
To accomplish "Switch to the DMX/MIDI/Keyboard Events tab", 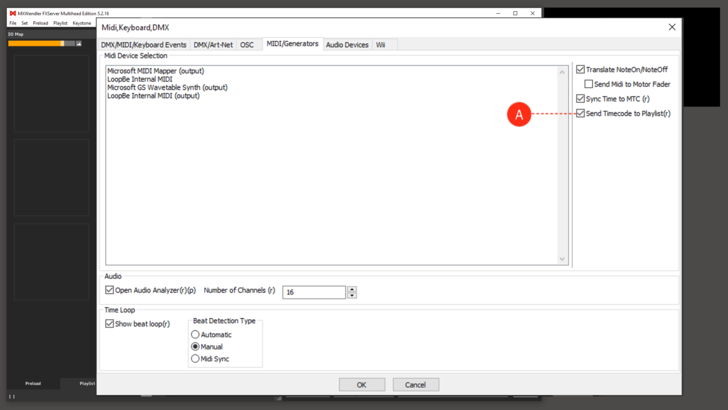I will click(x=143, y=45).
